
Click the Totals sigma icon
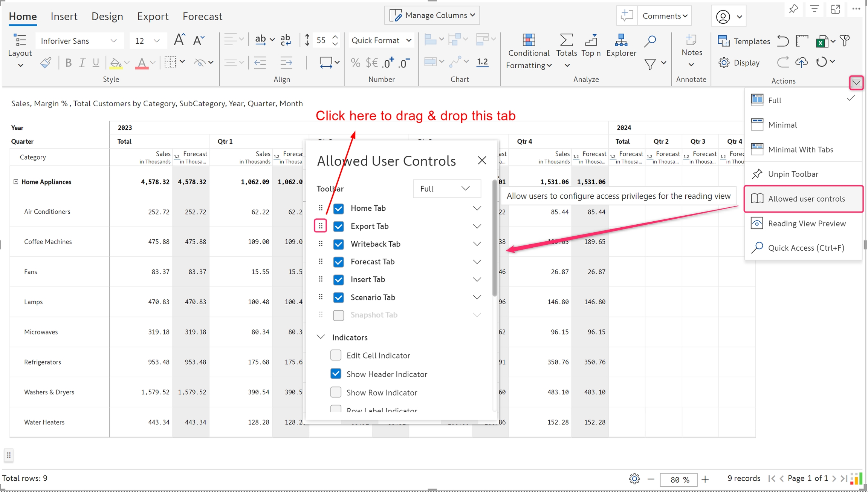[566, 40]
